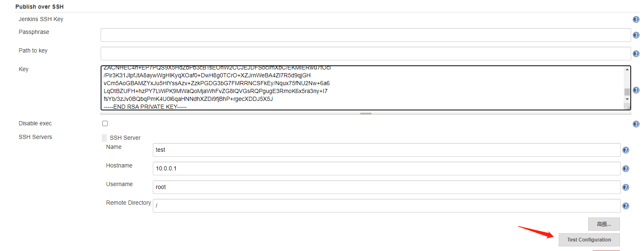Image resolution: width=644 pixels, height=251 pixels.
Task: Open help for SSH Server Name field
Action: pyautogui.click(x=626, y=150)
